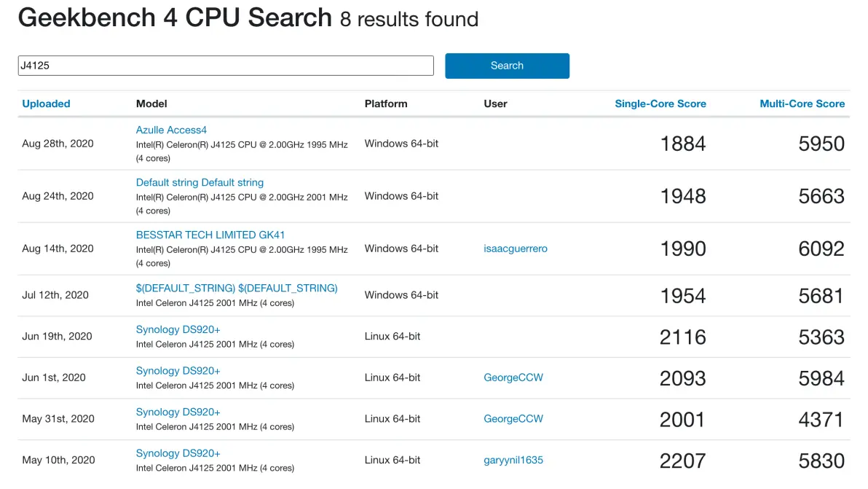Viewport: 868px width, 489px height.
Task: Click the date Jun 1st, 2020
Action: (54, 377)
